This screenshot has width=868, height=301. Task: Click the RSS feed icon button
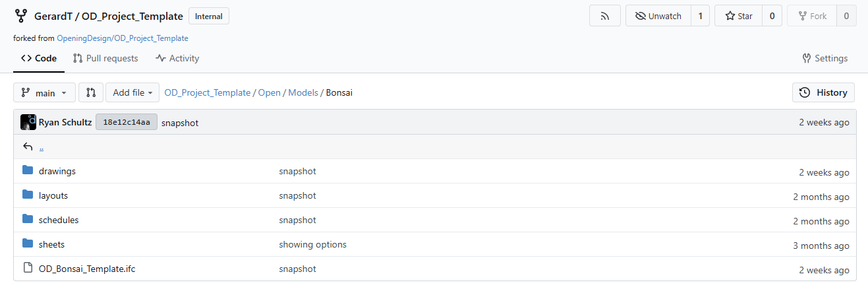click(604, 16)
